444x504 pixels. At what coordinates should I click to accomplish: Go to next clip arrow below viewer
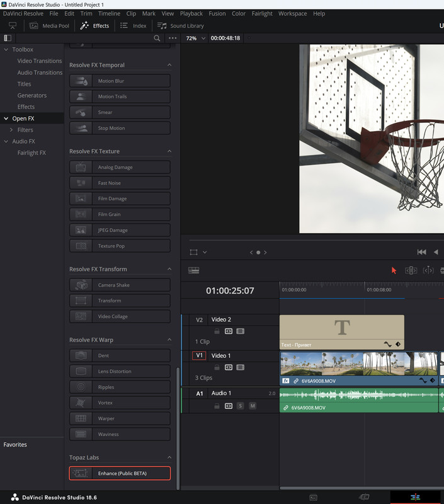[x=265, y=253]
